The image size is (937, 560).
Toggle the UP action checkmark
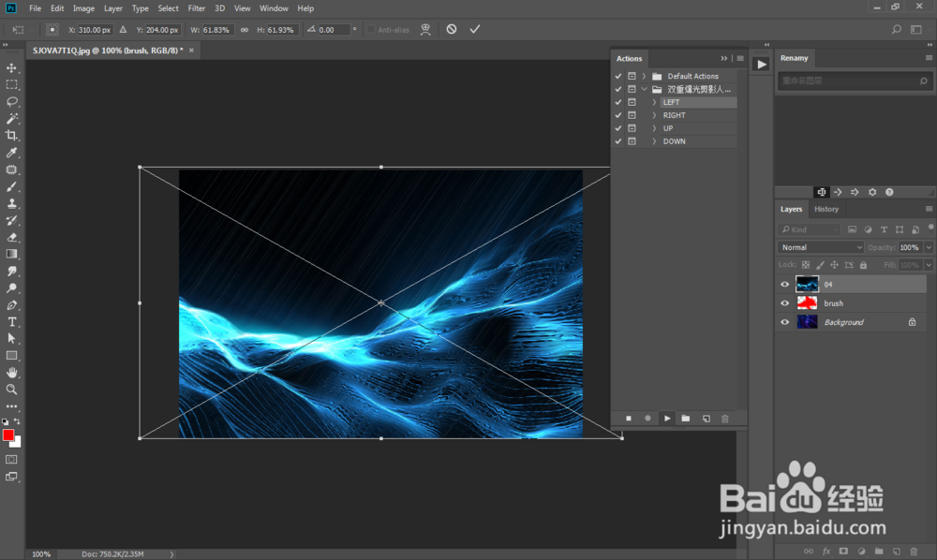point(618,128)
